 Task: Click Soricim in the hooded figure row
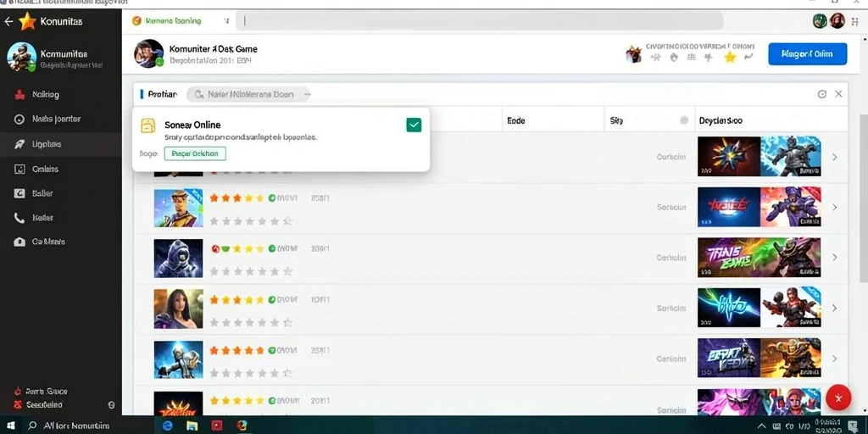[x=671, y=258]
